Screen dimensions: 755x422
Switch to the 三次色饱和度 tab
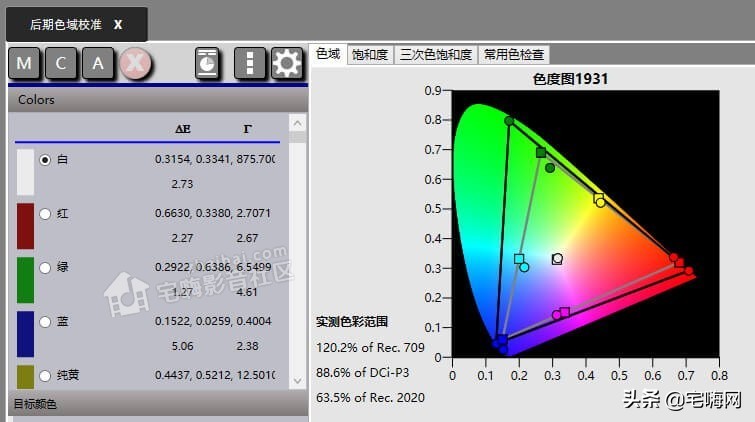click(436, 54)
